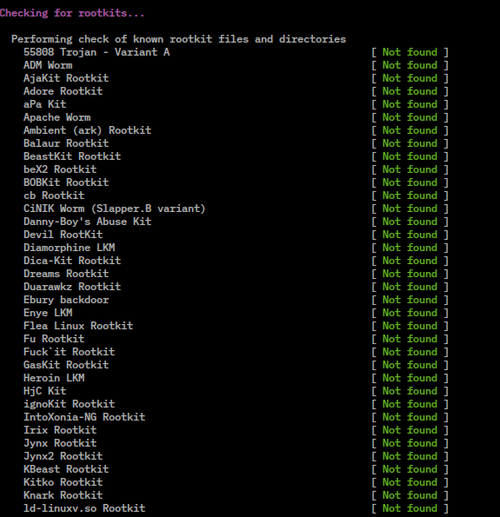Click 'Not found' status beside Knark Rootkit
This screenshot has width=500, height=517.
coord(410,495)
